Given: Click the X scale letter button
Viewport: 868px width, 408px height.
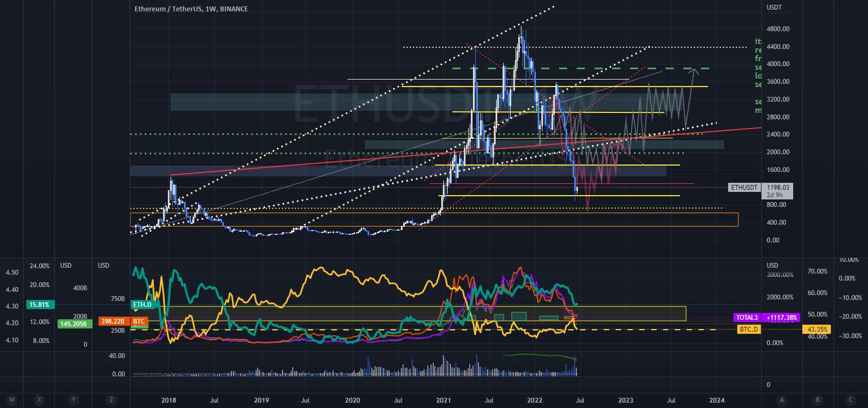Looking at the screenshot, I should pyautogui.click(x=39, y=400).
